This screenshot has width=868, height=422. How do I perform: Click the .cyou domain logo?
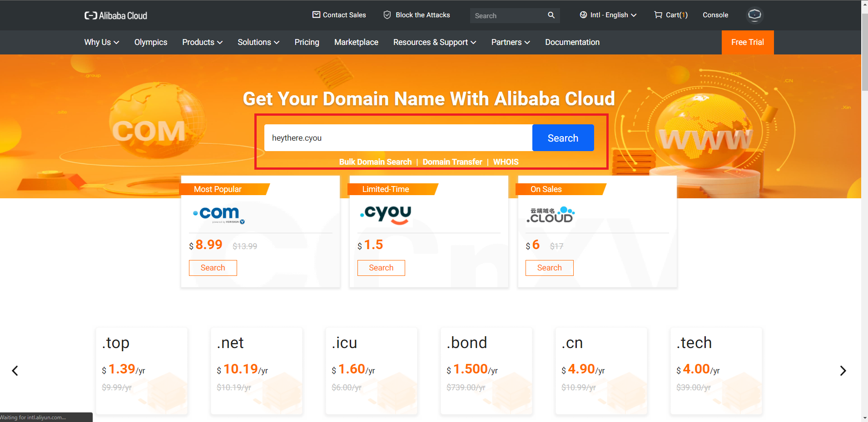[x=386, y=215]
